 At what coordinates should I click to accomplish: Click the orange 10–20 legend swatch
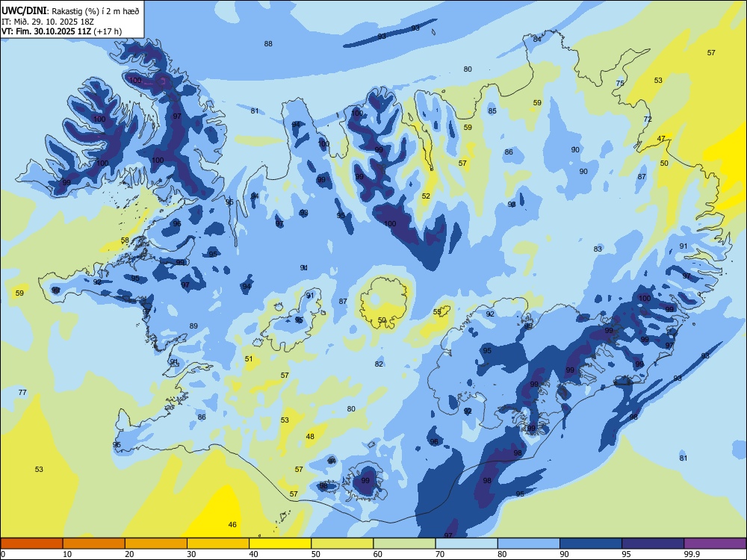pos(94,544)
